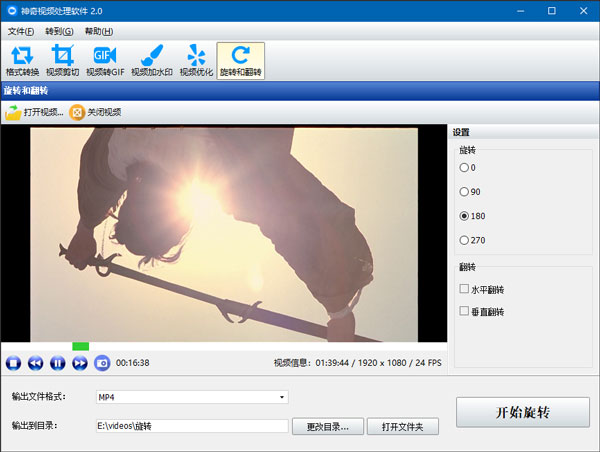Click the 设置 settings panel header
This screenshot has height=452, width=600.
461,132
